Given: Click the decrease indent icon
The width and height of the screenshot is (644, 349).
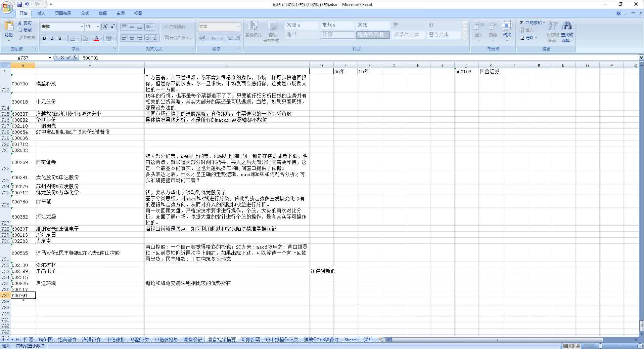Looking at the screenshot, I should (x=148, y=38).
